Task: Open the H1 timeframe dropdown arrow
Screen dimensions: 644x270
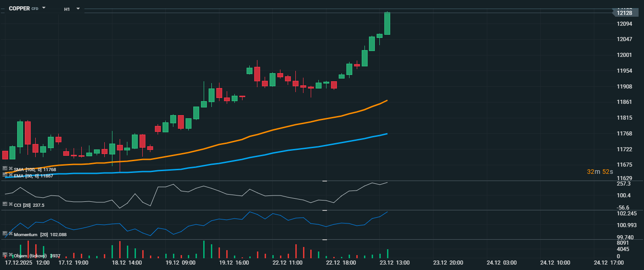Action: click(78, 9)
